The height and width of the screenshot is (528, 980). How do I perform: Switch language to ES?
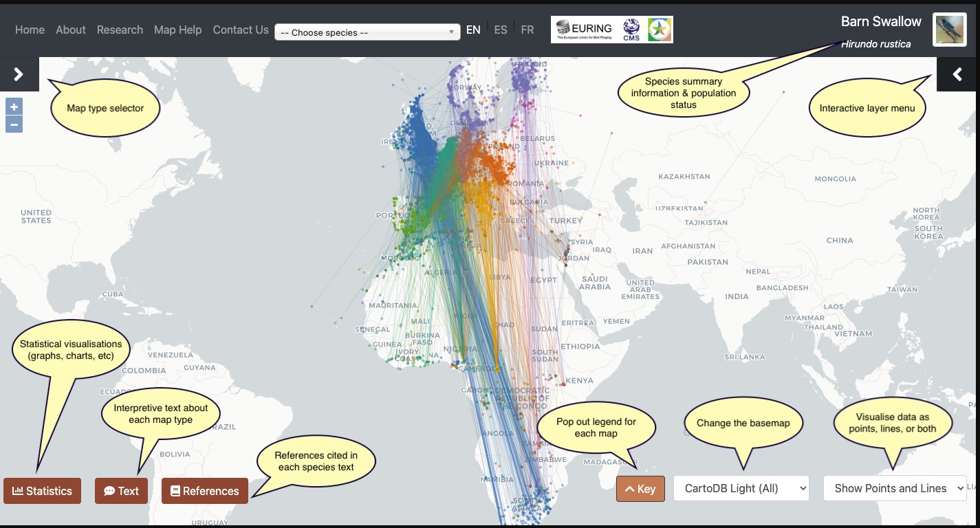tap(501, 30)
